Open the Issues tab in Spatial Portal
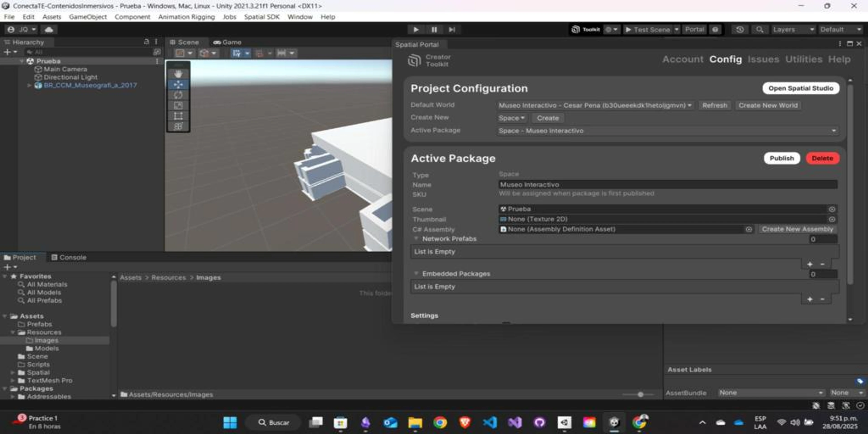Screen dimensions: 868x434 tap(763, 59)
